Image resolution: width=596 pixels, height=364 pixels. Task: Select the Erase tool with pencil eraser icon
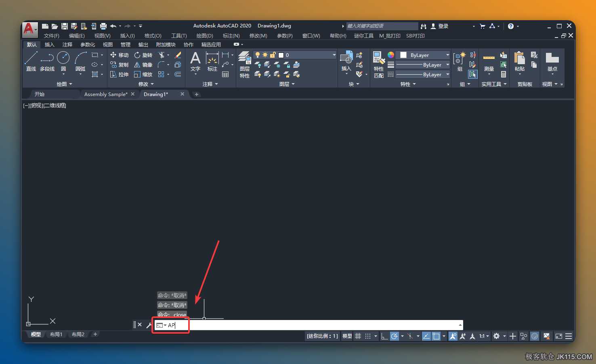coord(178,55)
